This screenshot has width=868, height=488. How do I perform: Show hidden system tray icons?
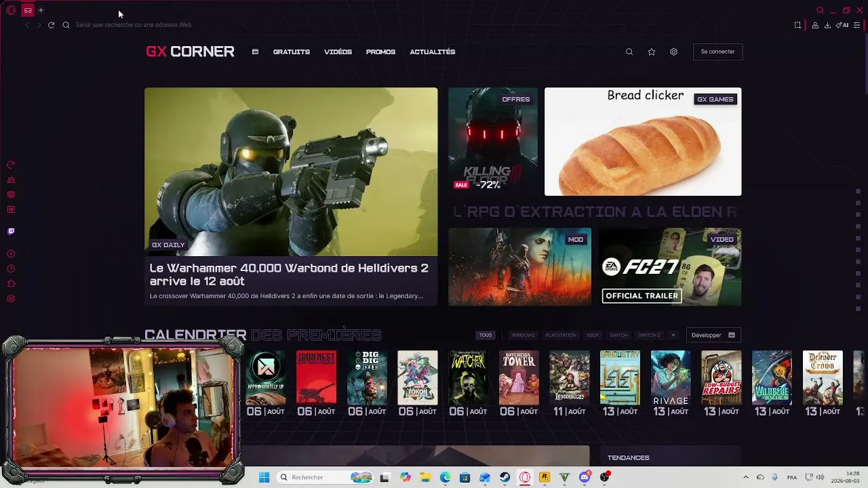(x=746, y=477)
